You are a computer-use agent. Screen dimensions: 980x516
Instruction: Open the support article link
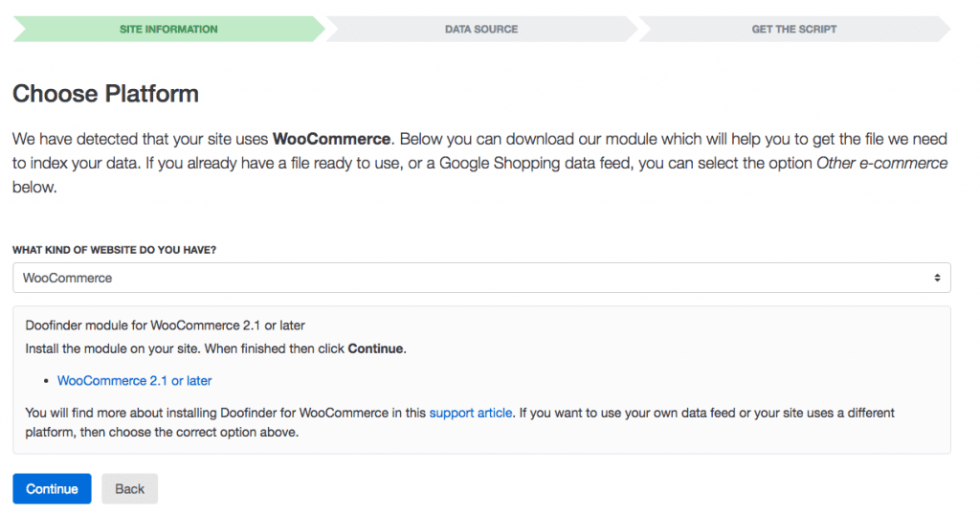point(471,413)
